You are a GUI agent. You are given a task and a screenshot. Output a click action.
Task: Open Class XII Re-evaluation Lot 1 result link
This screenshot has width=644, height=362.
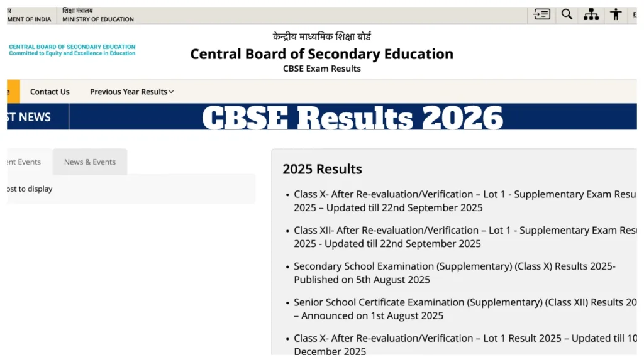pyautogui.click(x=464, y=236)
